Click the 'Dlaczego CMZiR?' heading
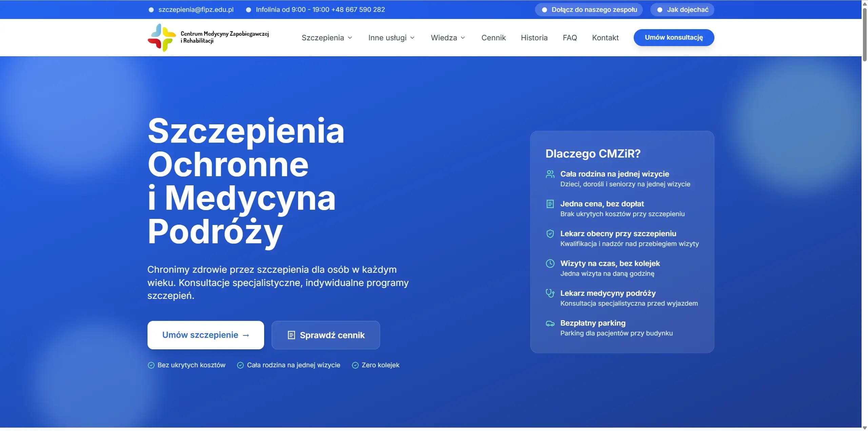Screen dimensions: 868x431 point(593,154)
